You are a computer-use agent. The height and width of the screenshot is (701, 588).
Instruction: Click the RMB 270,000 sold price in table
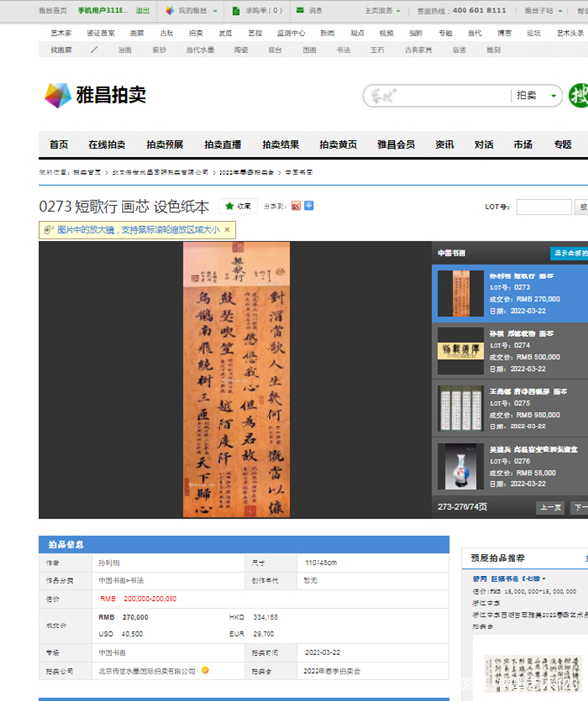pyautogui.click(x=123, y=617)
